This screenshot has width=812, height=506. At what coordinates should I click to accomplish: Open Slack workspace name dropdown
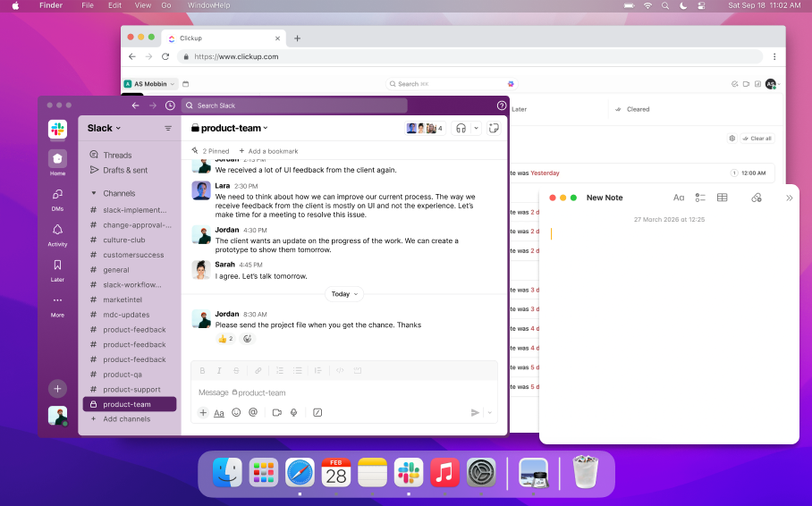click(104, 128)
